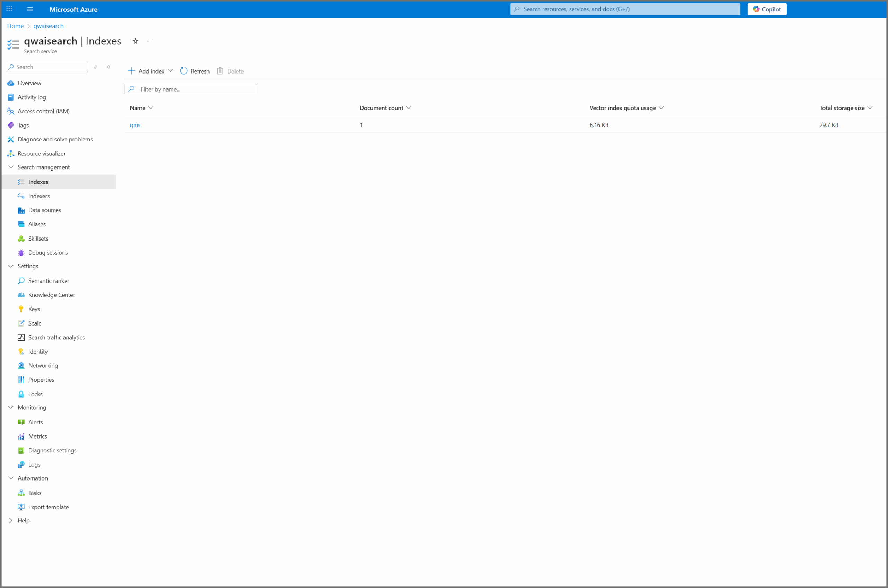The width and height of the screenshot is (888, 588).
Task: Collapse the Monitoring section
Action: pyautogui.click(x=11, y=408)
